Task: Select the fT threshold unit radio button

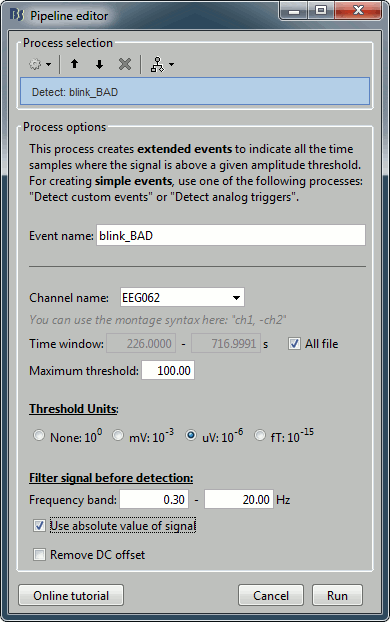Action: 260,436
